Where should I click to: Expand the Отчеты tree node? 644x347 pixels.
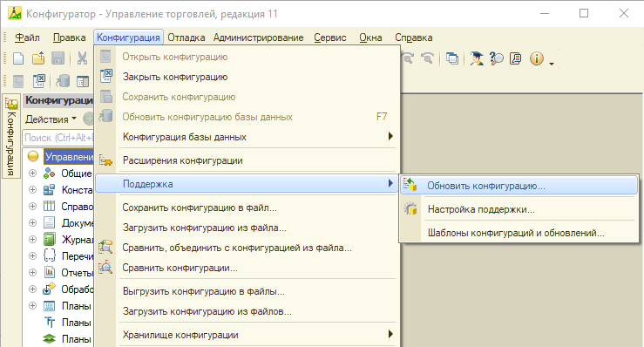coord(32,272)
